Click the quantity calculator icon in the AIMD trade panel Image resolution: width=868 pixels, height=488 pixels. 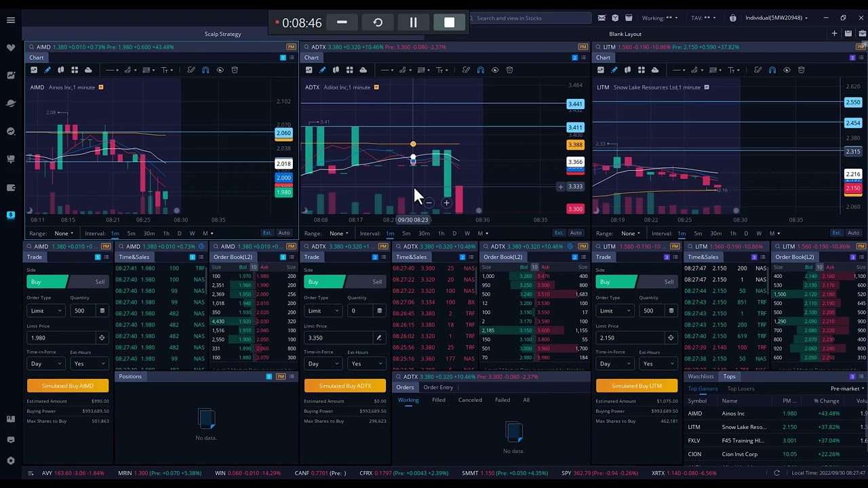pyautogui.click(x=102, y=310)
